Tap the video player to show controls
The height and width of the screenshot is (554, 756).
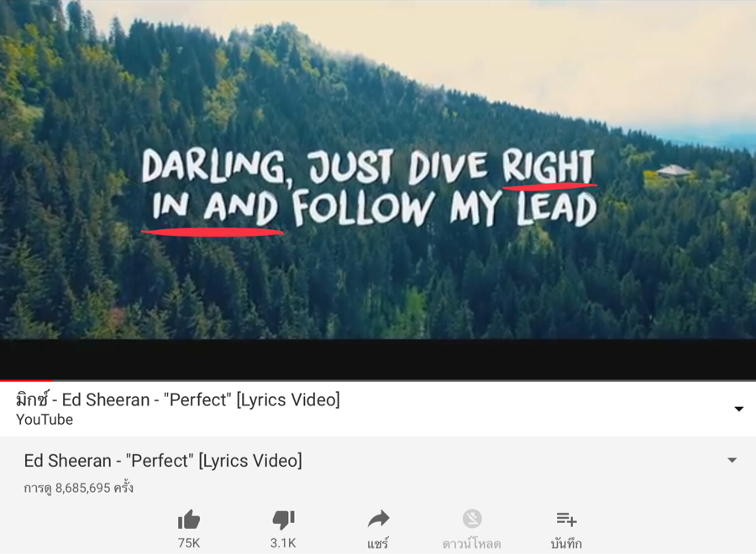coord(378,191)
